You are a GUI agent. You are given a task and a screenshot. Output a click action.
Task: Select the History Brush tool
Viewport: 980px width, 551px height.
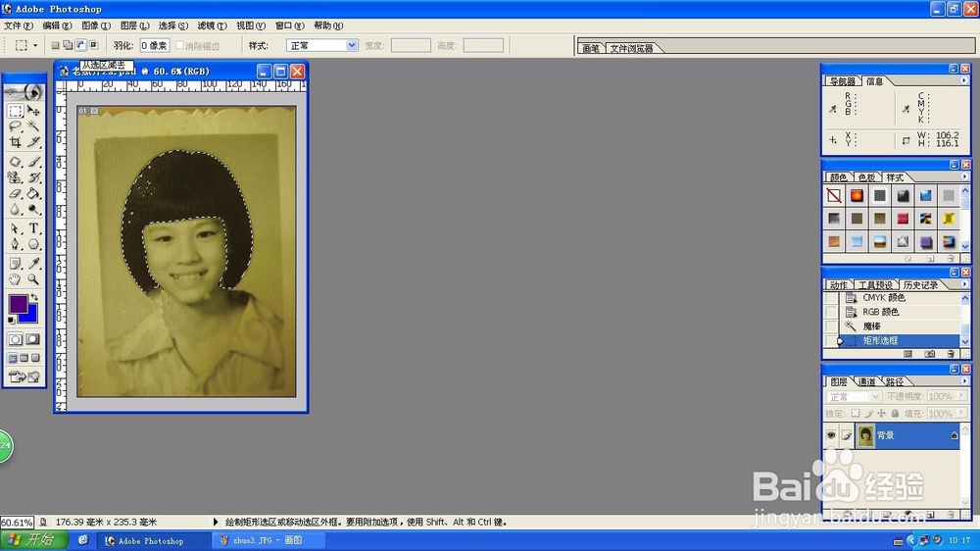[33, 177]
